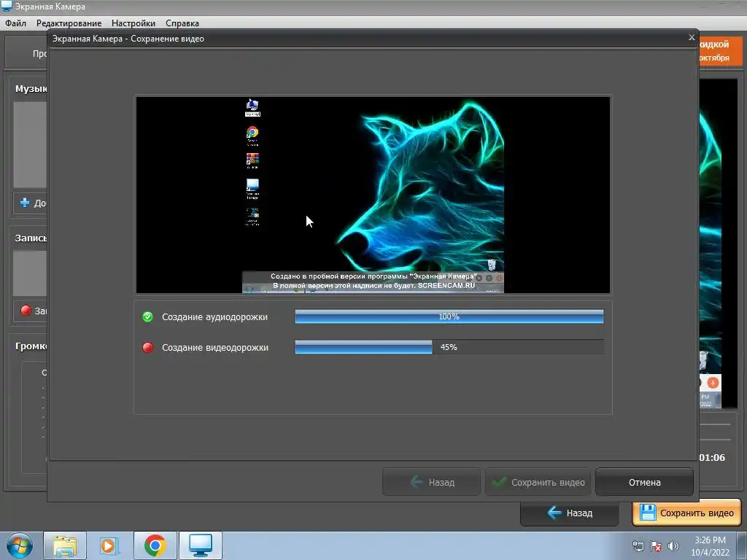Click the 01:06 duration text
Viewport: 747px width, 560px height.
click(x=712, y=458)
